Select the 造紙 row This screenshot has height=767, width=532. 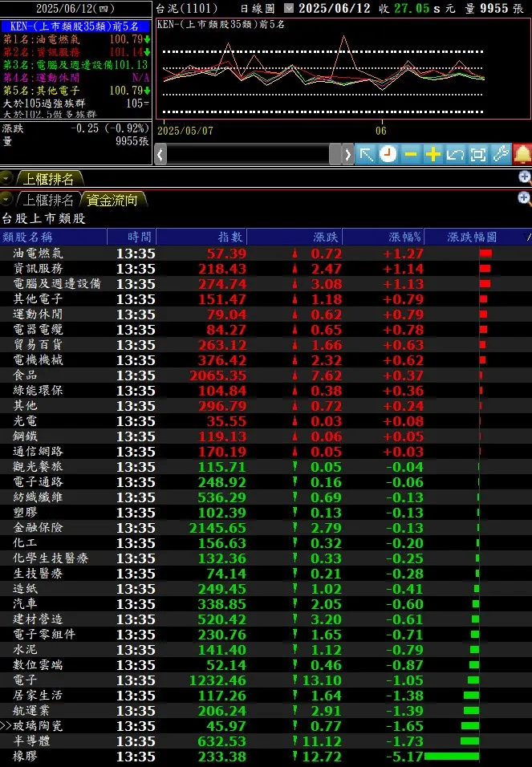[266, 588]
